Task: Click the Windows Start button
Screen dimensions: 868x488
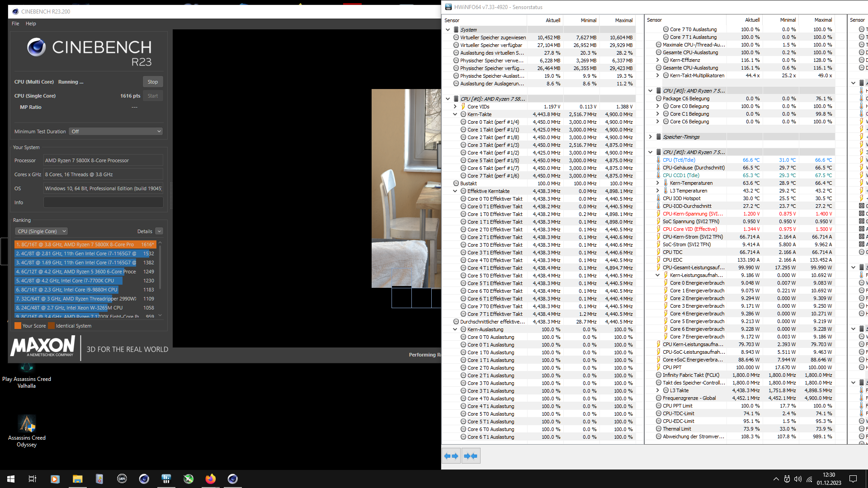Action: [x=11, y=479]
